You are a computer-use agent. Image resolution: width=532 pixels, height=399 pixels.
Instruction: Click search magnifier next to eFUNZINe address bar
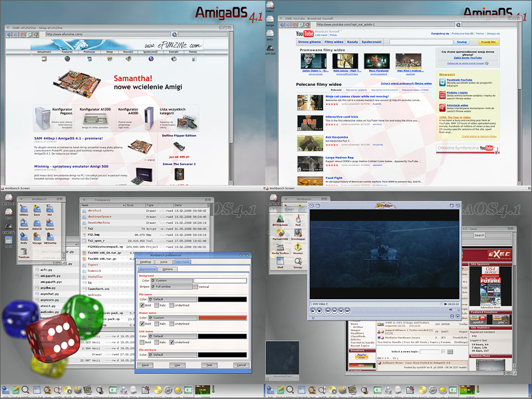(174, 35)
